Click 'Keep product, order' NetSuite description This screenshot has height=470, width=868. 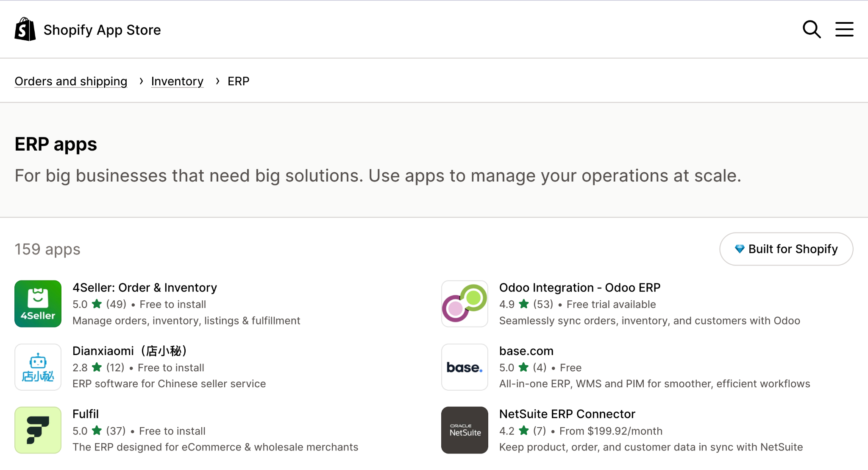click(x=651, y=447)
